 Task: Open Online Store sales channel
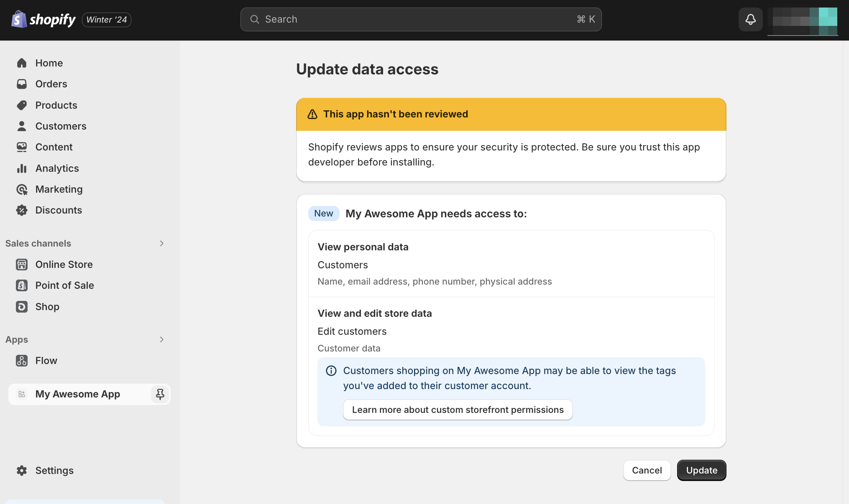click(64, 265)
